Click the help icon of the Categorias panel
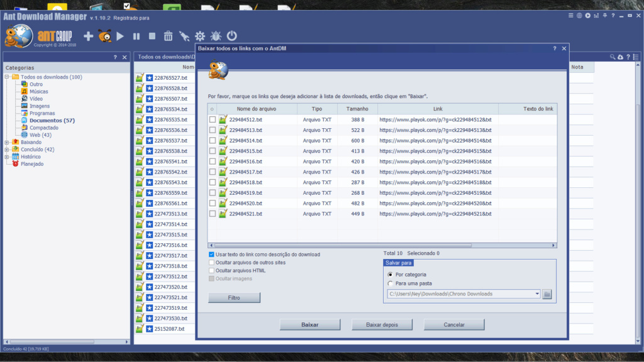 tap(115, 57)
